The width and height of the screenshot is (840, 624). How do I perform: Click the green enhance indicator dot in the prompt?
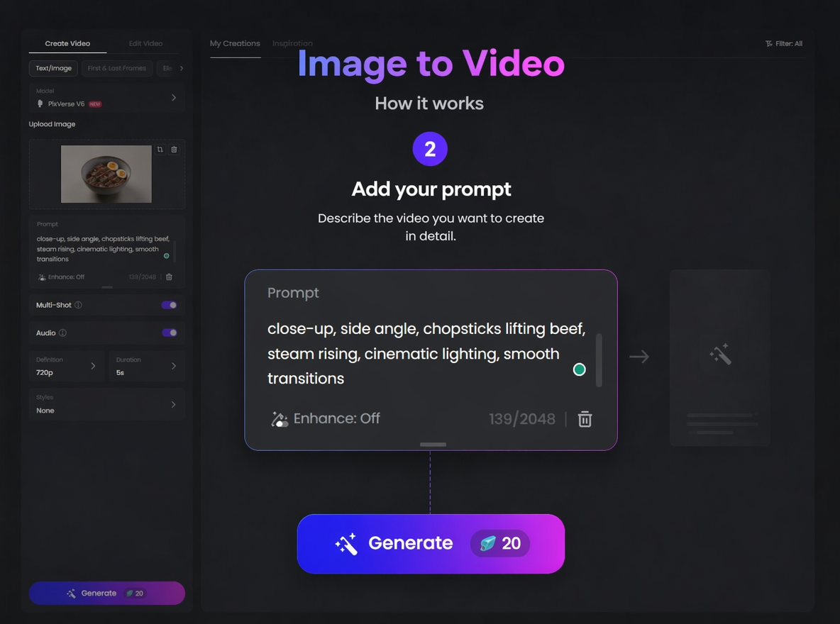tap(580, 369)
